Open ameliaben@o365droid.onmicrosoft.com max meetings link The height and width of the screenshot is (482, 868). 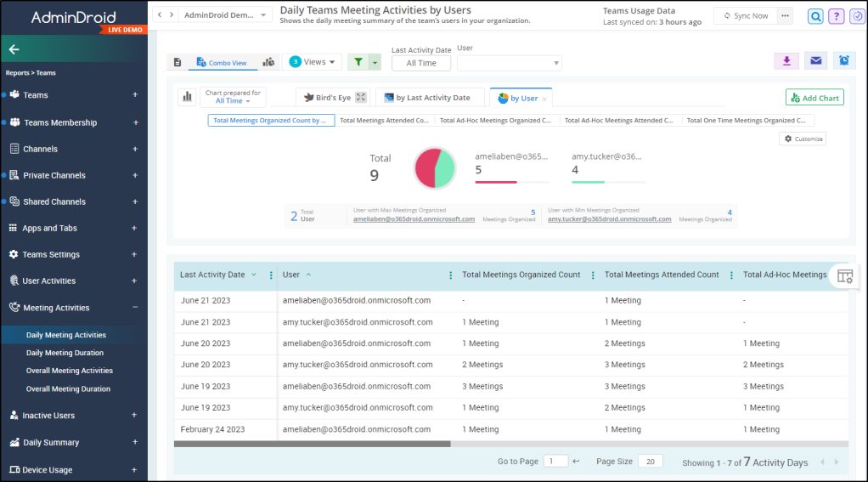(x=414, y=218)
